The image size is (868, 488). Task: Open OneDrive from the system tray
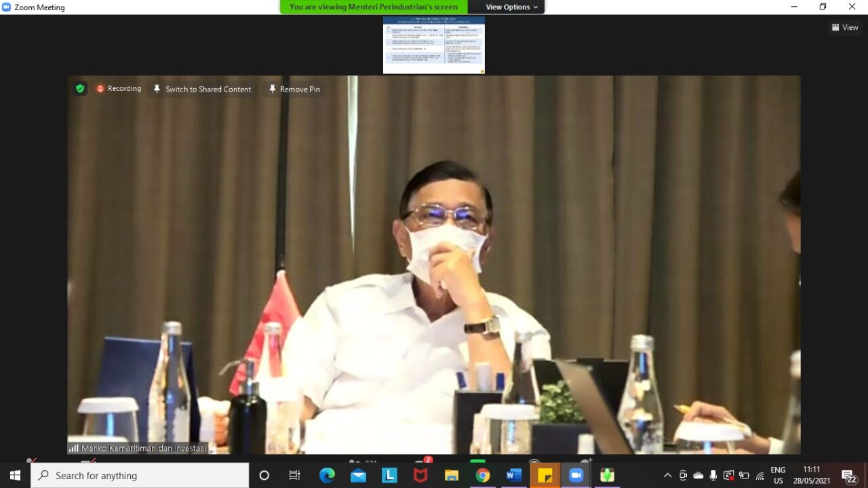(698, 476)
